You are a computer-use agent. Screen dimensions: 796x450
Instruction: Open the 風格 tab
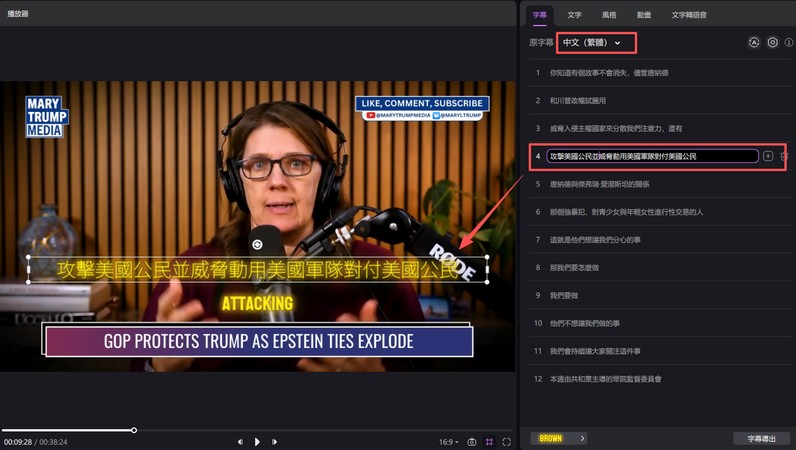[x=609, y=15]
